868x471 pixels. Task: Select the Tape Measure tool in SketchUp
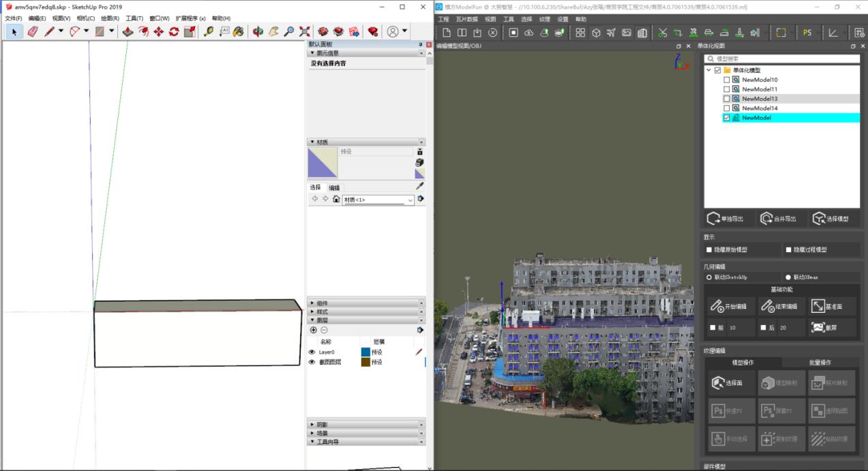[x=209, y=31]
